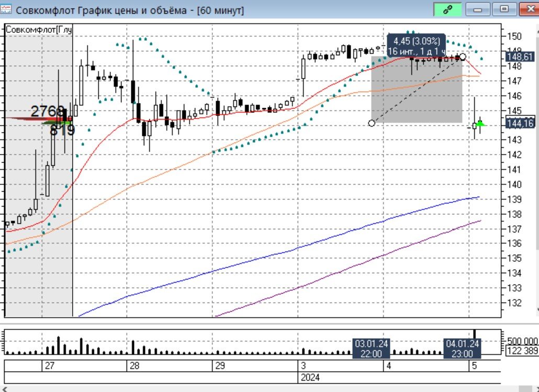Image resolution: width=539 pixels, height=392 pixels.
Task: Click the '122 389' volume value label
Action: 523,351
